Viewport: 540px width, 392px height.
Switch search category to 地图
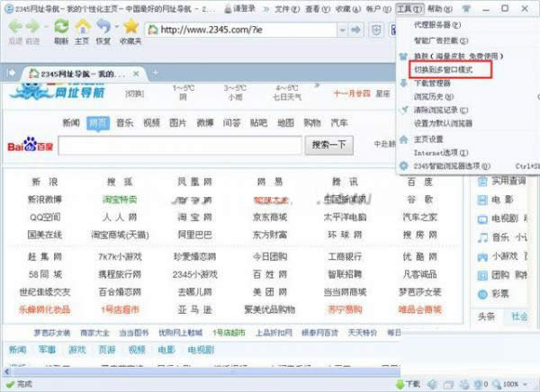point(285,123)
